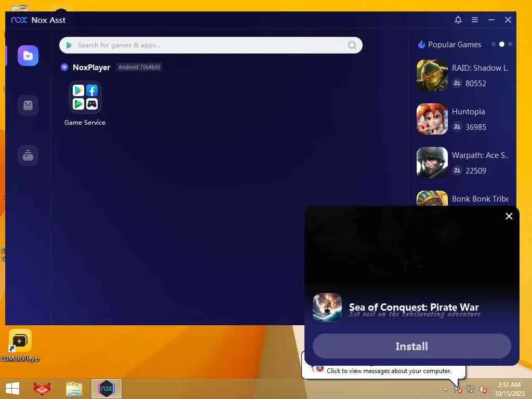Click the players icon beside 22509
Image resolution: width=532 pixels, height=399 pixels.
coord(457,170)
